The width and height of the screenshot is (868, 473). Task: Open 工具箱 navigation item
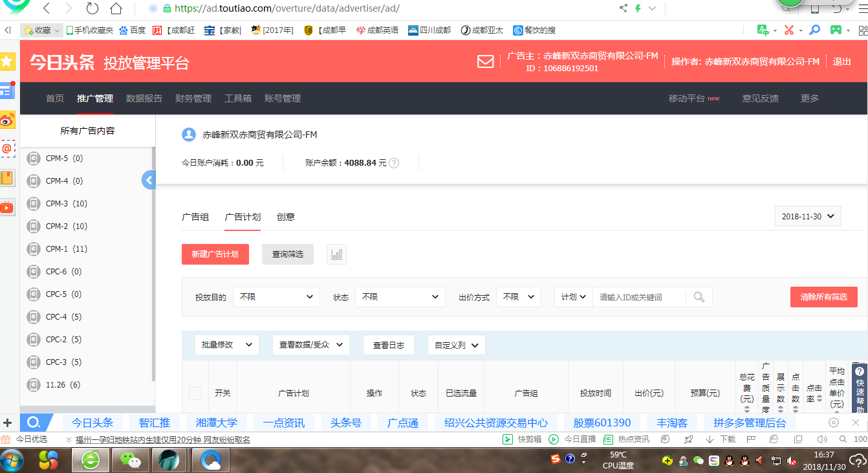(x=238, y=98)
